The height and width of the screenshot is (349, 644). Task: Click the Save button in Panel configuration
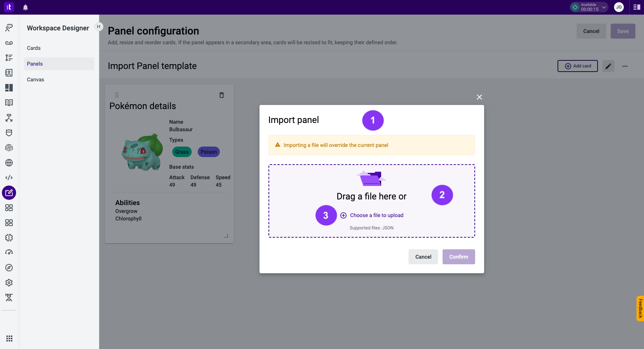[x=623, y=31]
